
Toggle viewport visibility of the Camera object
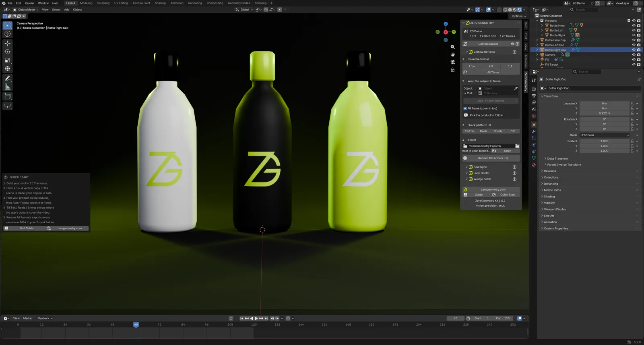click(x=634, y=55)
